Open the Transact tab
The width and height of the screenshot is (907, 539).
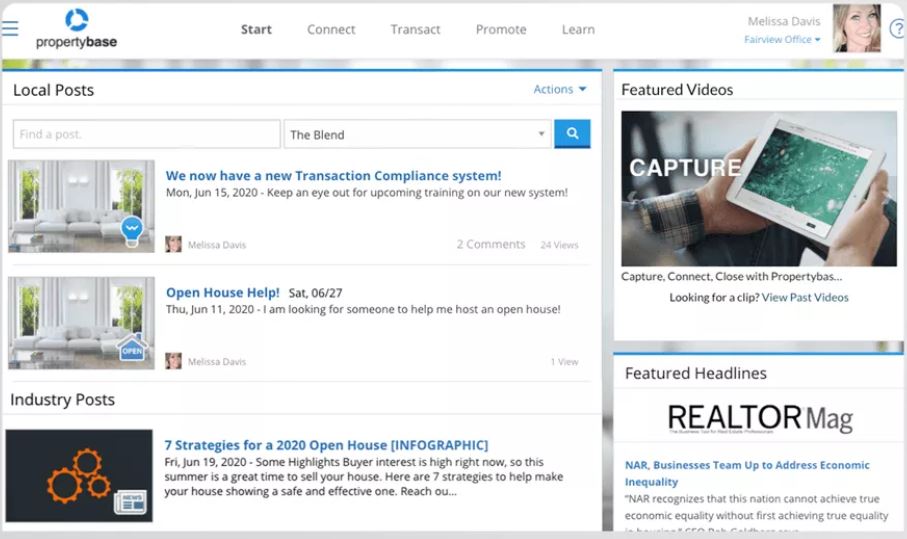(x=415, y=29)
